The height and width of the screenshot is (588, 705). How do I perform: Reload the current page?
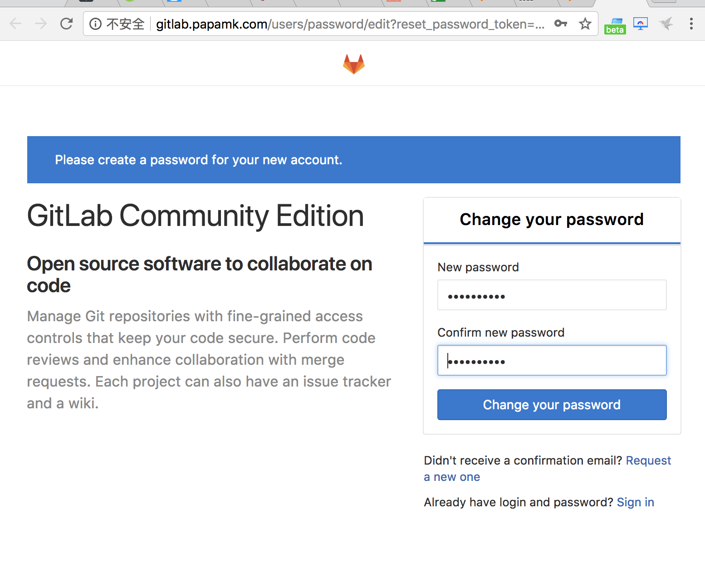coord(66,24)
